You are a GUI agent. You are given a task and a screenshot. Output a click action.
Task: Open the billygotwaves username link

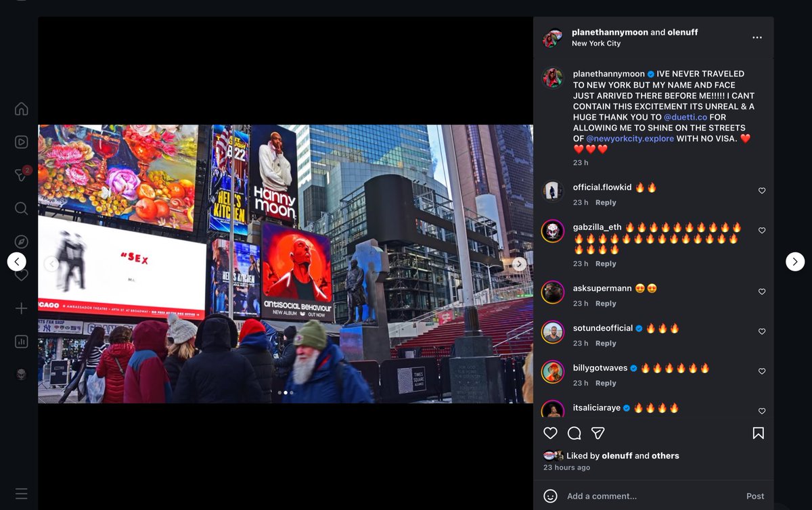601,368
